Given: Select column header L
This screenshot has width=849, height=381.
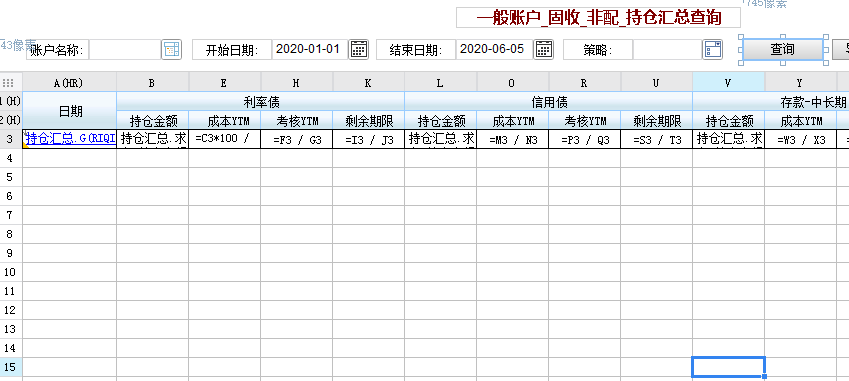Looking at the screenshot, I should 440,83.
